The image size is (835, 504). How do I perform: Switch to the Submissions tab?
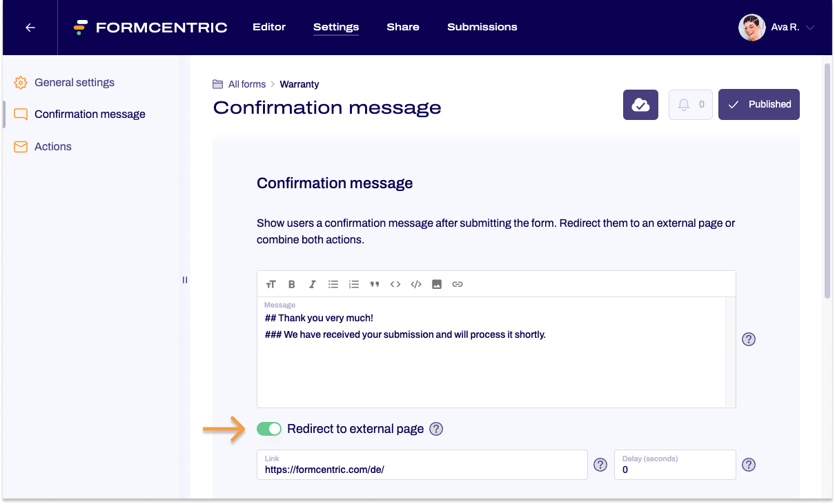[482, 27]
